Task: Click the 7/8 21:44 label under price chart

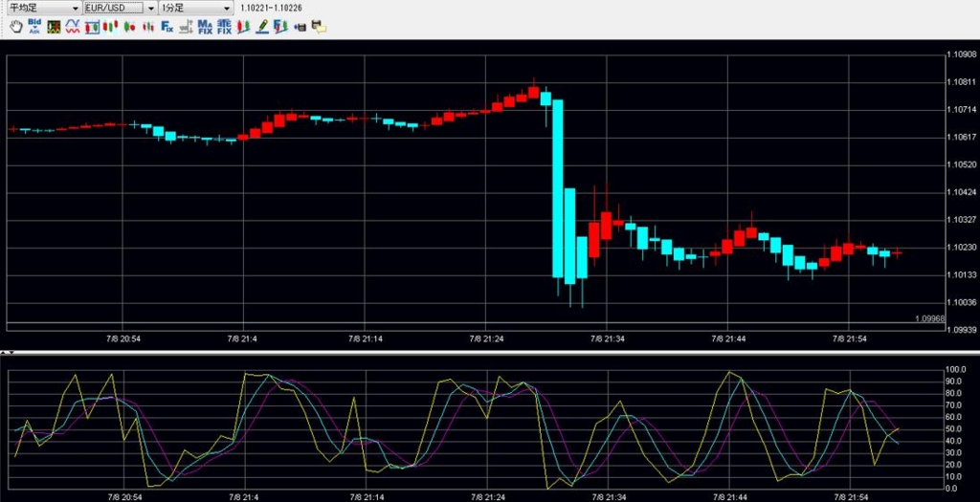Action: 728,339
